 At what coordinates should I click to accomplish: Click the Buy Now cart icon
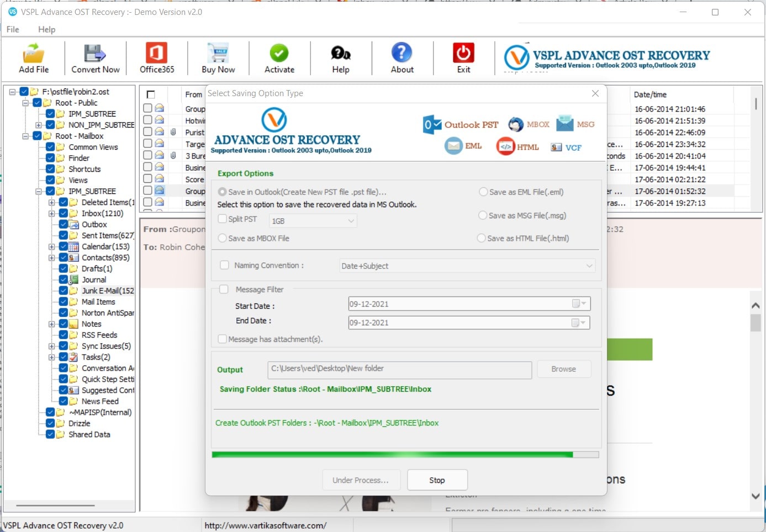pos(218,54)
